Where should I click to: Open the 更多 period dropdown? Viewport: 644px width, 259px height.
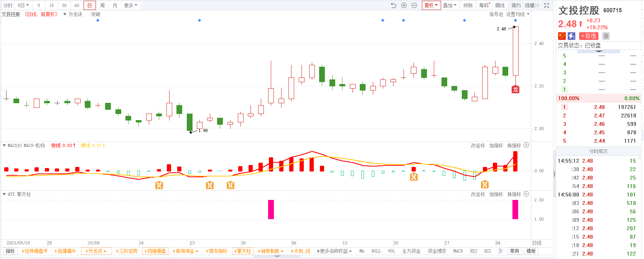coord(131,5)
